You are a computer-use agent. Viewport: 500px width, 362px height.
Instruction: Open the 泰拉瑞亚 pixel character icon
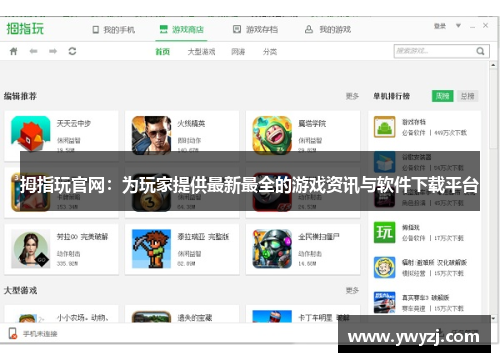(x=151, y=249)
